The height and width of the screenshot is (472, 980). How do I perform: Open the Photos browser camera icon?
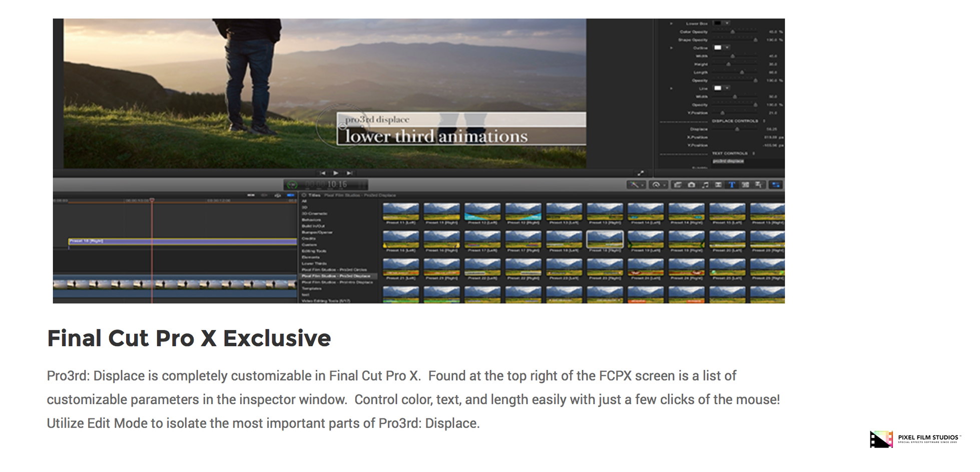click(x=691, y=185)
